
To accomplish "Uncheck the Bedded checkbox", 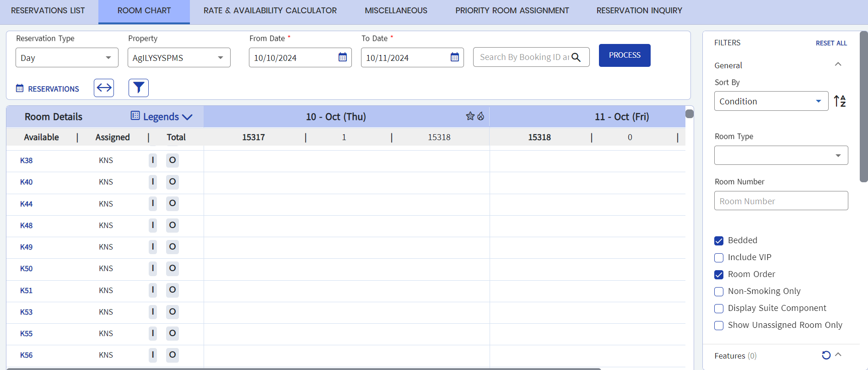I will point(719,241).
